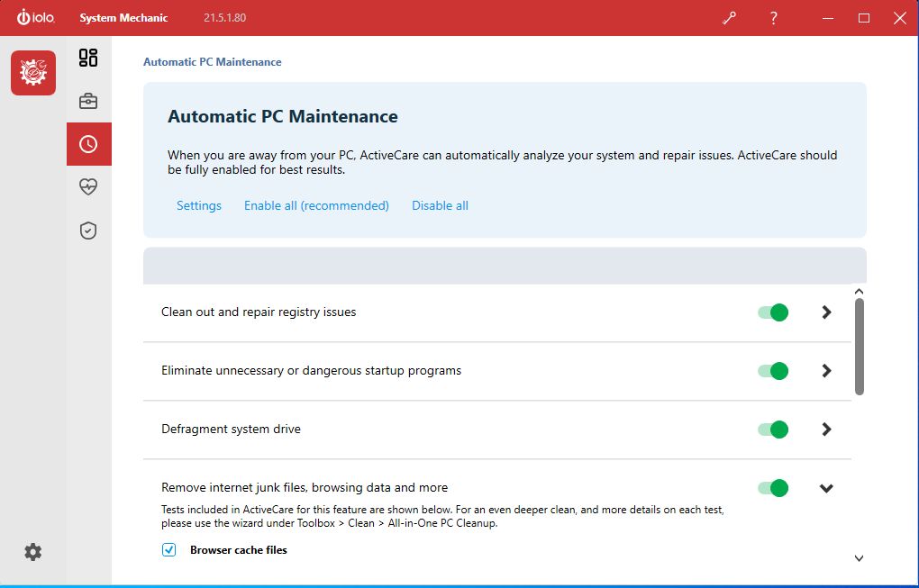Expand Clean out and repair registry issues
This screenshot has width=919, height=588.
pyautogui.click(x=826, y=312)
